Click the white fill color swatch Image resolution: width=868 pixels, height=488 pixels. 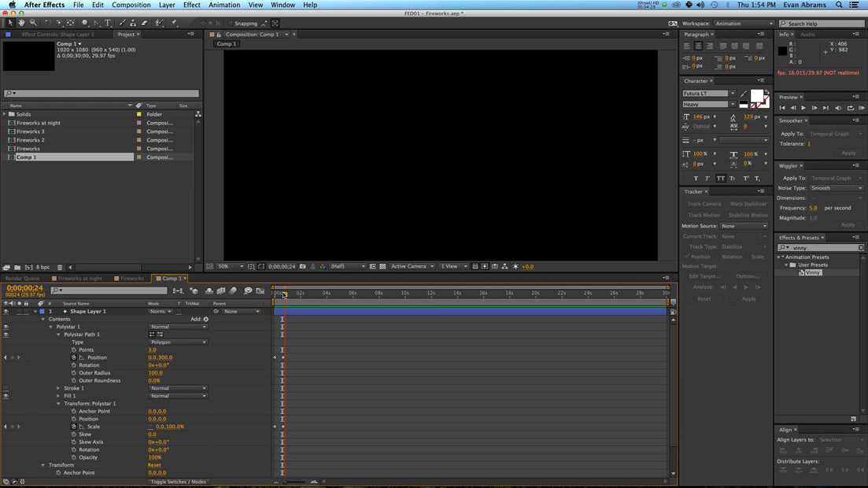pos(756,96)
